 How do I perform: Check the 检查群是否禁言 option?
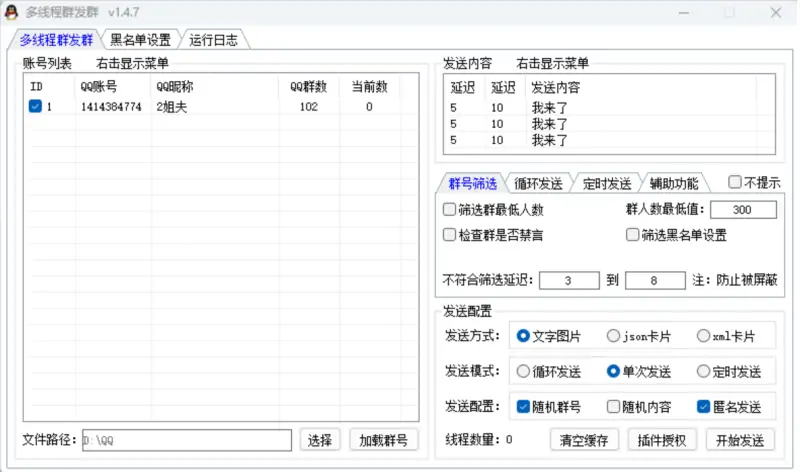coord(450,236)
